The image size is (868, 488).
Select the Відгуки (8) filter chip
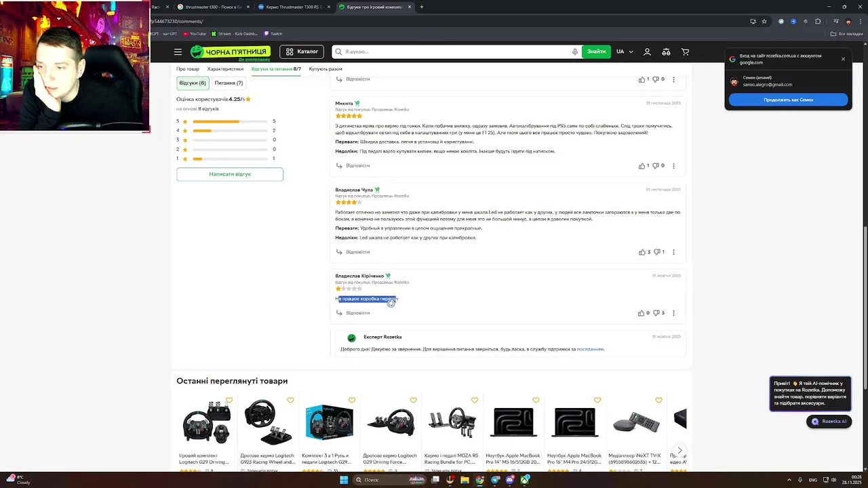point(193,83)
